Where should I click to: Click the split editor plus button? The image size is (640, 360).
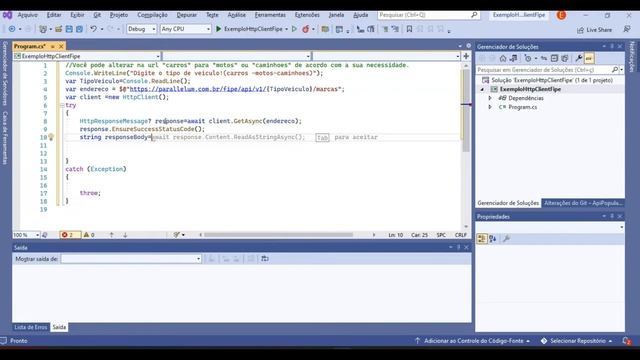(x=466, y=56)
